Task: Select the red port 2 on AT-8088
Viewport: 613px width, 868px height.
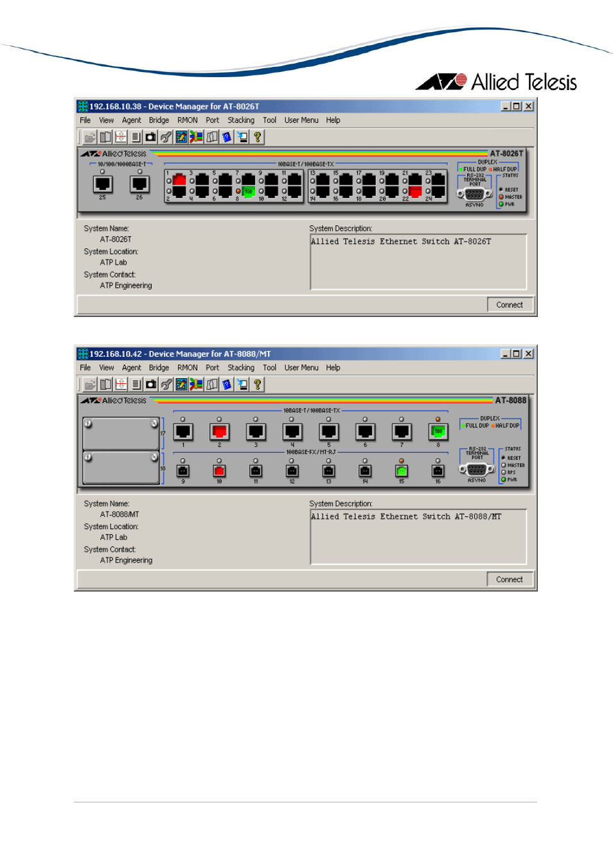Action: 220,432
